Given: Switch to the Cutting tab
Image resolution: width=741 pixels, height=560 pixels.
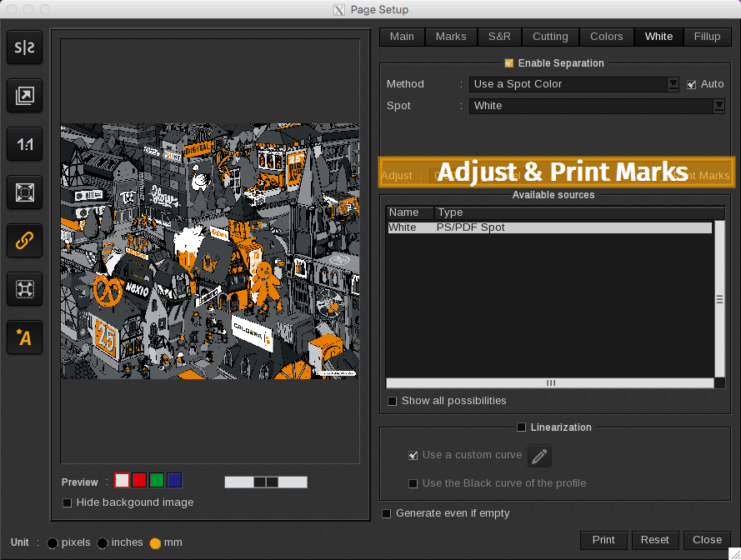Looking at the screenshot, I should [550, 37].
